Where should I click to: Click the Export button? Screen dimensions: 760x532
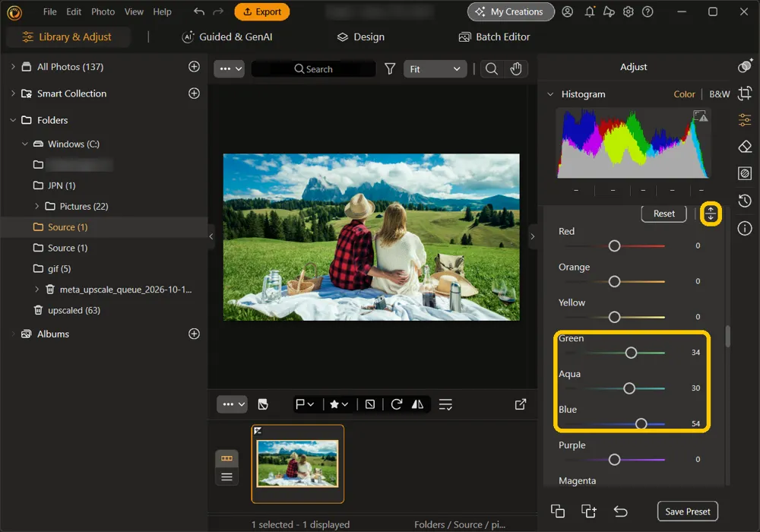coord(261,11)
